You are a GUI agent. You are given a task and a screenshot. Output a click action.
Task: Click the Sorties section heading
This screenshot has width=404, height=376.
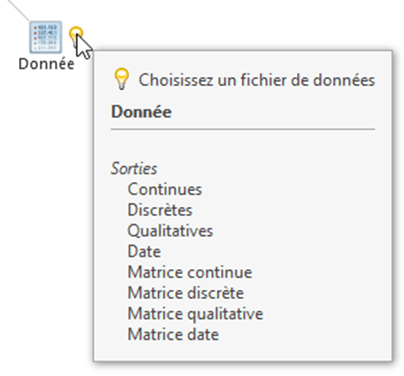click(134, 168)
